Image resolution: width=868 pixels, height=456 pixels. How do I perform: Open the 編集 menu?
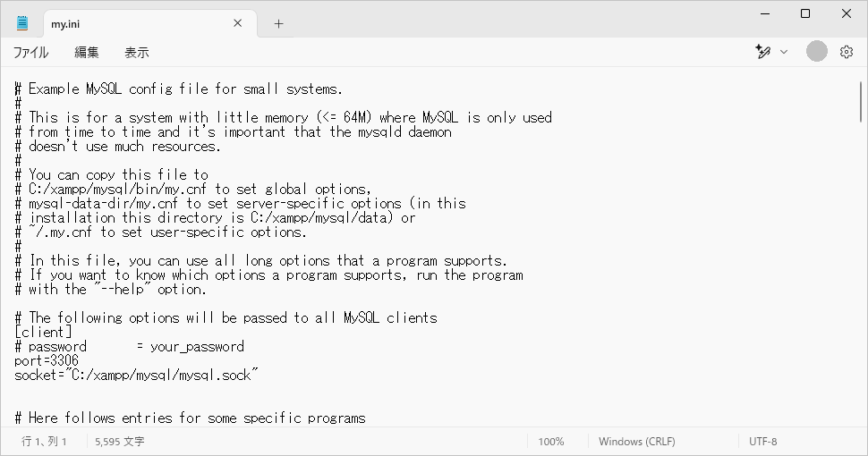(87, 53)
